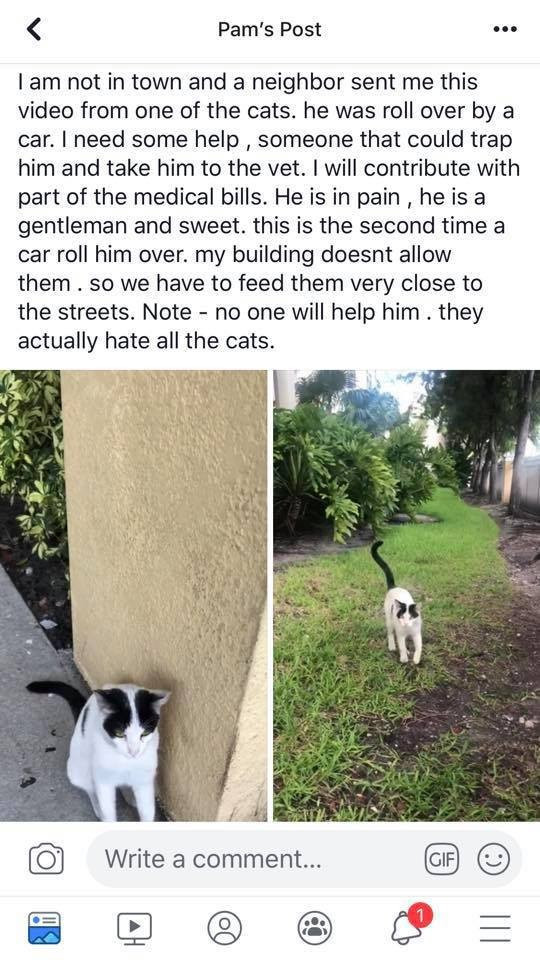Screen dimensions: 540x960
Task: Tap the Pam's Post title
Action: [269, 29]
